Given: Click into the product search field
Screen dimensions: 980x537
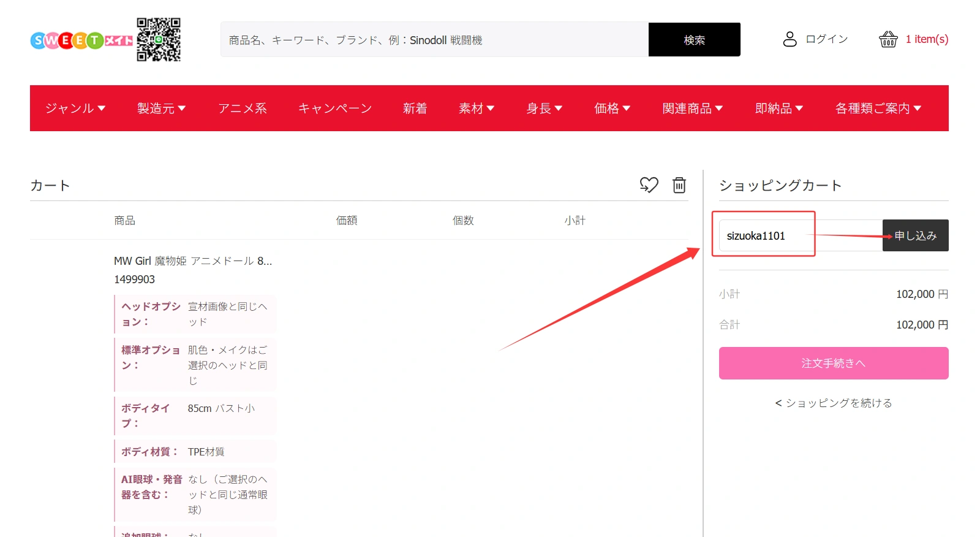Looking at the screenshot, I should point(434,40).
